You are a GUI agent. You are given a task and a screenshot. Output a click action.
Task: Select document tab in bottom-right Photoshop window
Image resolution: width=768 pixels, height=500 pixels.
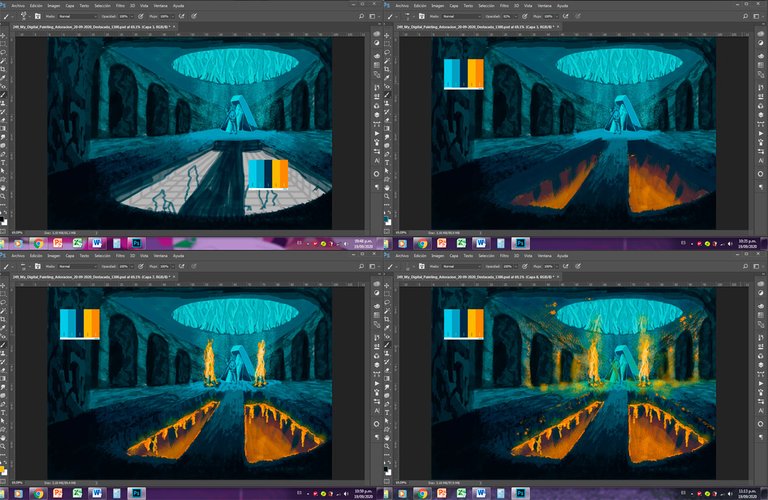tap(475, 277)
